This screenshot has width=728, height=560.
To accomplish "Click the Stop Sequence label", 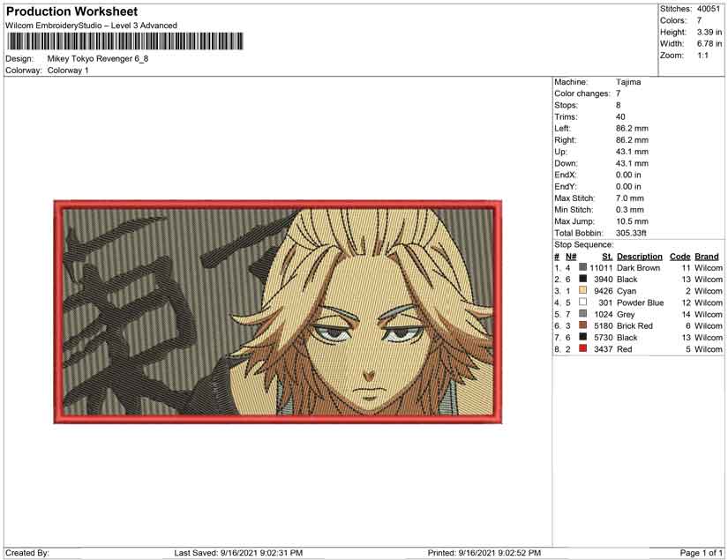I will coord(583,244).
